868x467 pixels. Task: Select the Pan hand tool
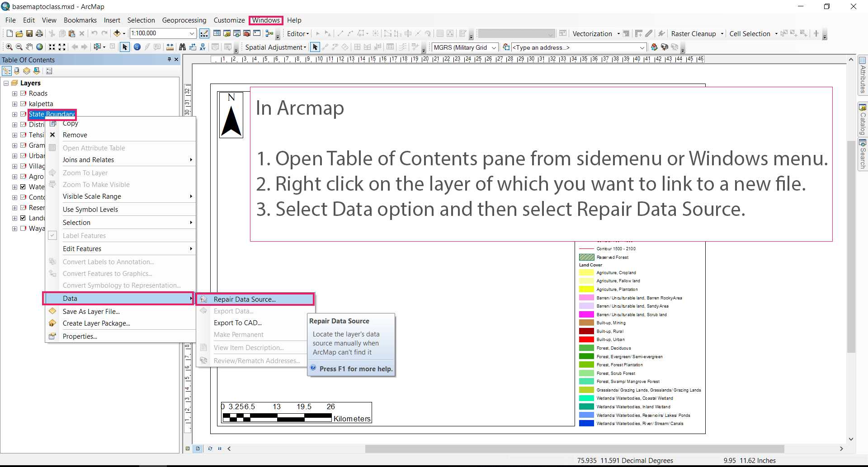[x=29, y=47]
